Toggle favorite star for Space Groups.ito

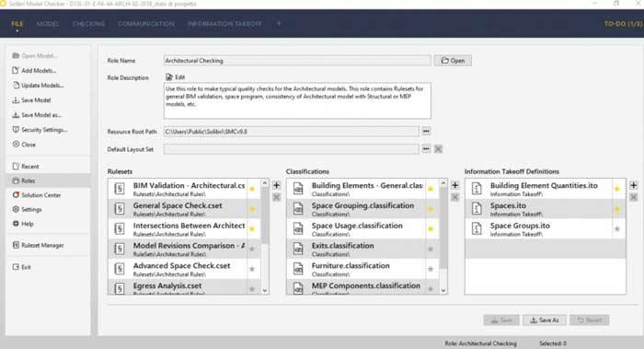pyautogui.click(x=617, y=229)
